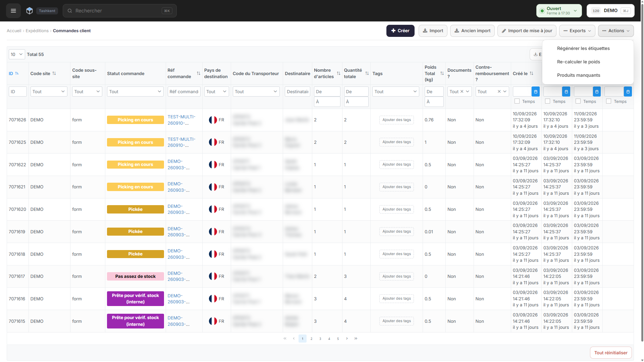The image size is (644, 362).
Task: Focus the ID filter input
Action: 18,92
